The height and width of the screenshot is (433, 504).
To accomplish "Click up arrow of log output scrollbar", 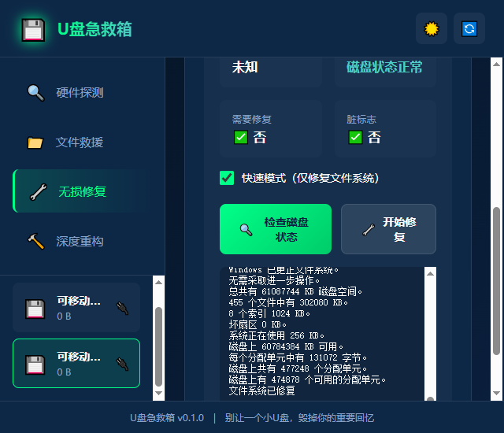I will tap(431, 273).
